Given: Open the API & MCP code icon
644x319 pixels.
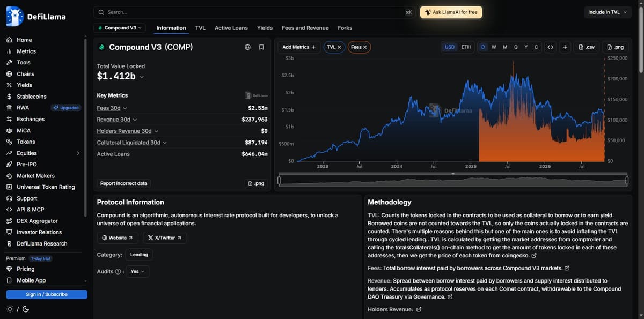Looking at the screenshot, I should (x=9, y=210).
